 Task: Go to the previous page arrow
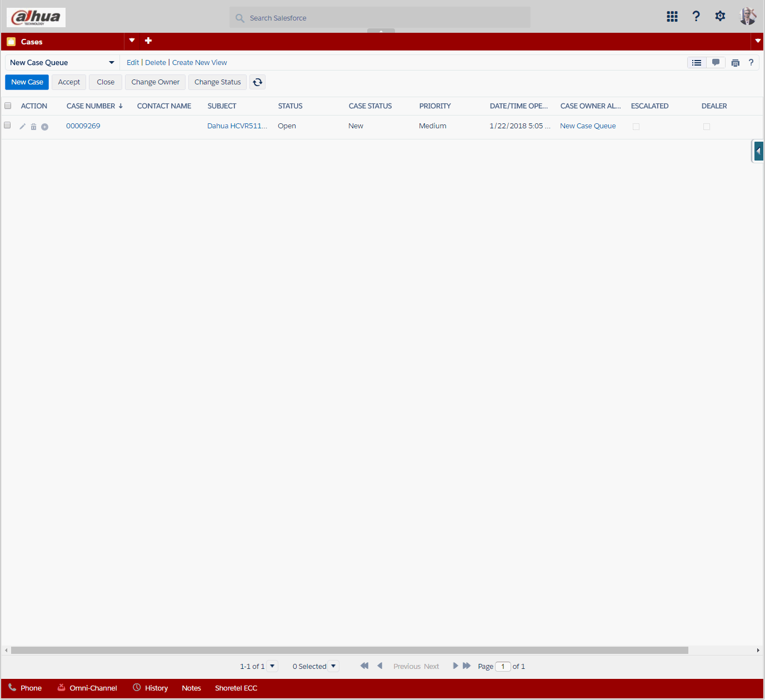(380, 666)
